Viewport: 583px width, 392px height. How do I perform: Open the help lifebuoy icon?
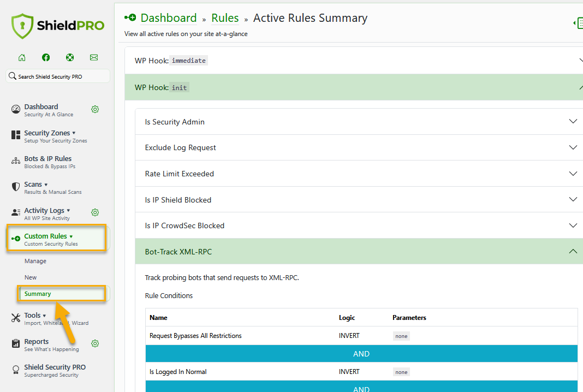(70, 57)
